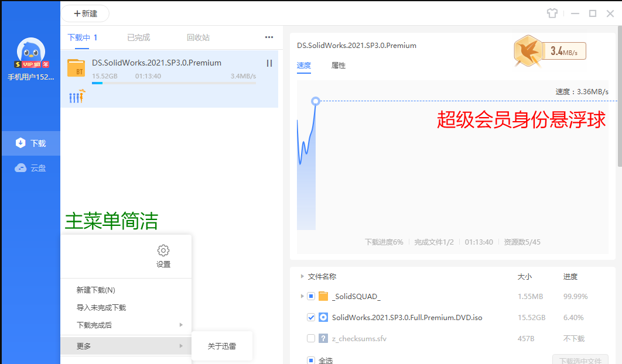The image size is (622, 364).
Task: Click the right panel vertical scrollbar
Action: 620,96
